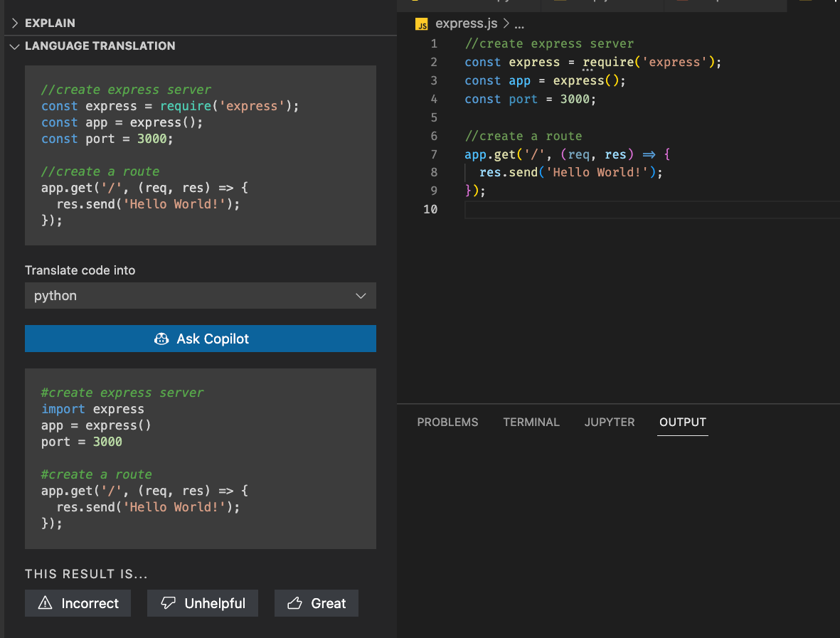Click value 3000 on editor line 4
840x638 pixels.
(574, 99)
